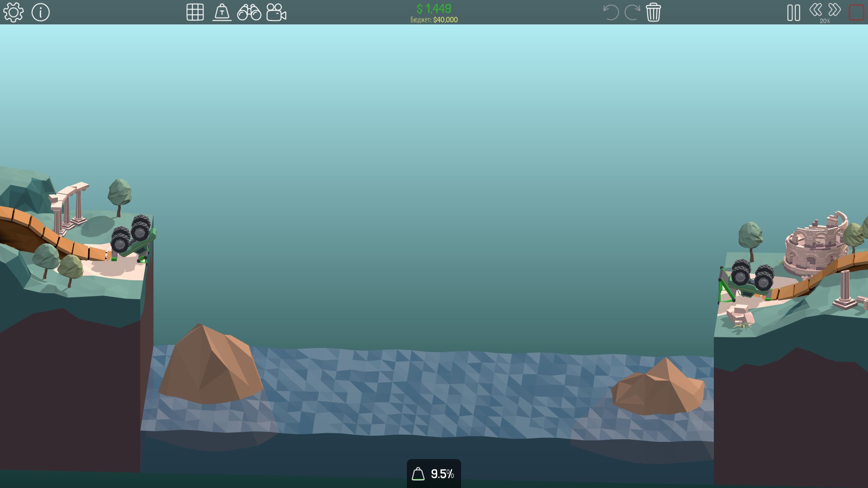Click the binoculars view icon
The image size is (868, 488).
(x=249, y=12)
